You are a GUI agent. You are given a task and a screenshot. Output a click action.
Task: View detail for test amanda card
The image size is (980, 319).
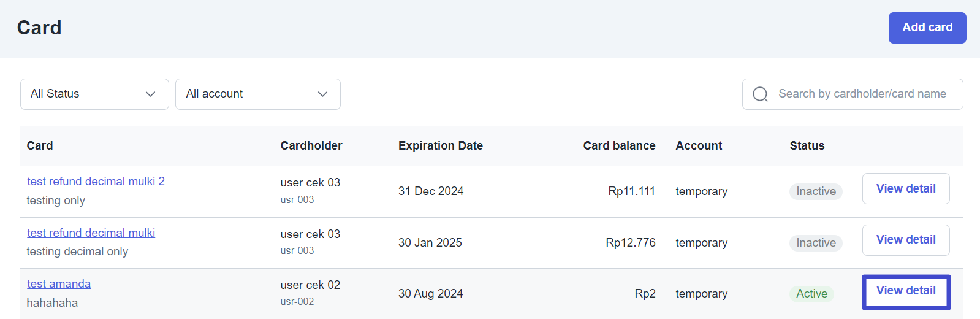click(x=905, y=291)
